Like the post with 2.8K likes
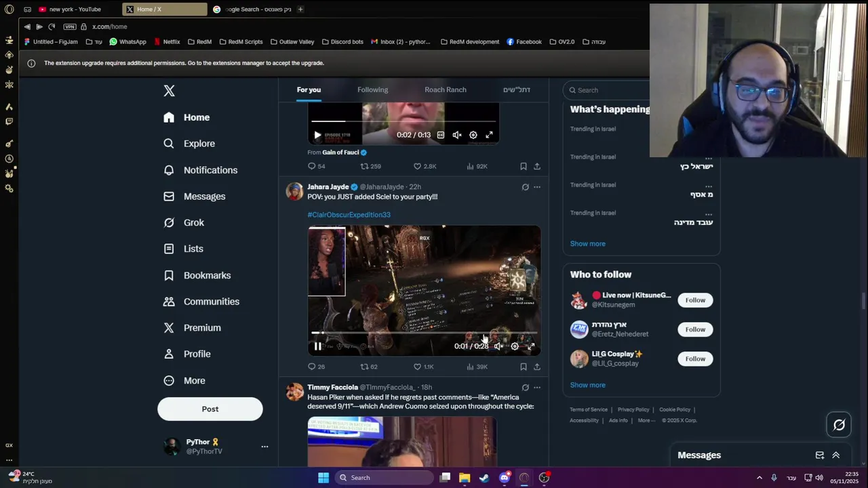 click(x=425, y=166)
